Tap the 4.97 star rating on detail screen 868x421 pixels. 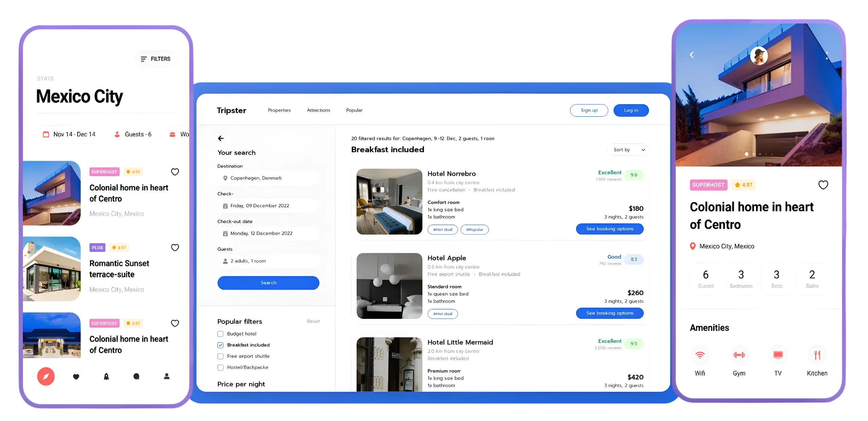(743, 185)
